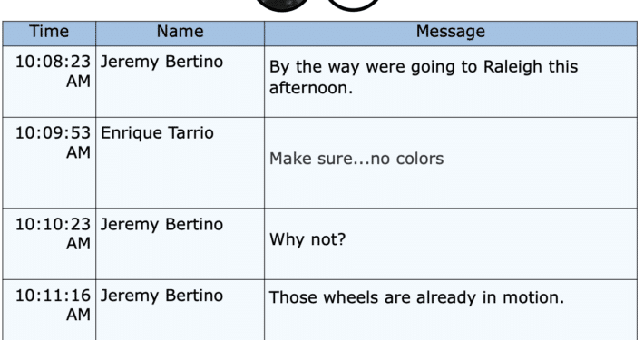Select the Enrique Tarrio name cell
The width and height of the screenshot is (644, 340).
pos(157,133)
